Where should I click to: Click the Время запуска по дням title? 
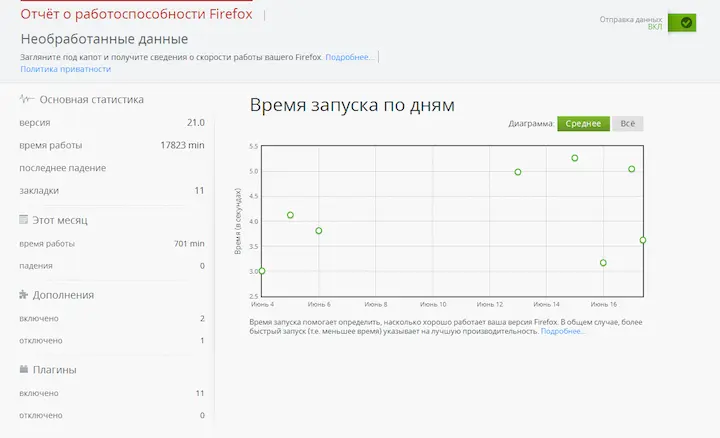(x=352, y=105)
